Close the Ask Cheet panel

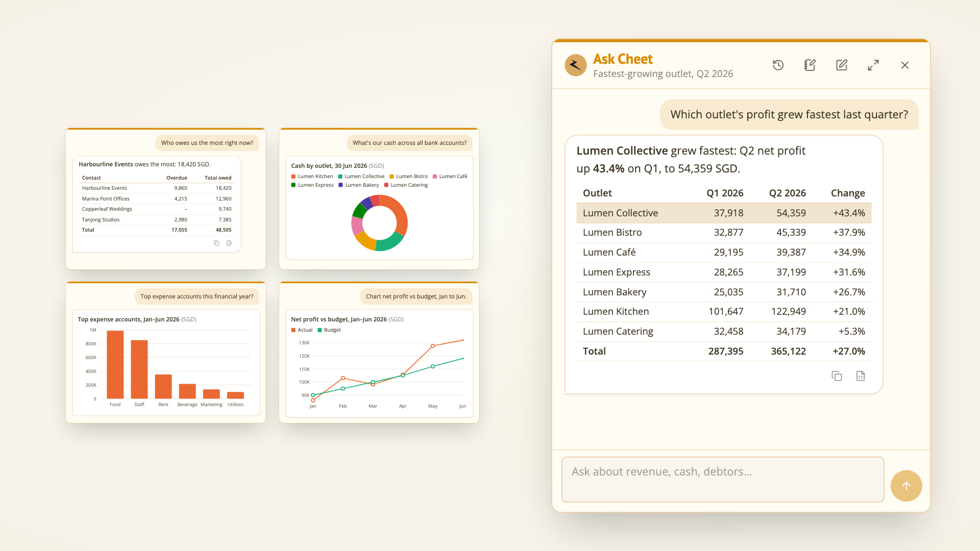point(905,65)
